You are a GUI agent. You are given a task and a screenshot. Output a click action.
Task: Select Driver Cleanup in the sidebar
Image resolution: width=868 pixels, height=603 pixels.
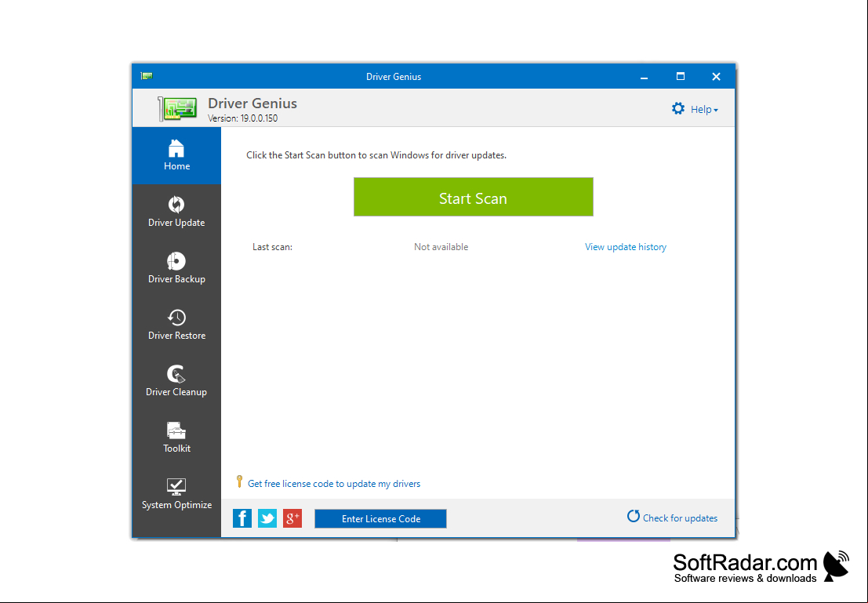pos(176,382)
